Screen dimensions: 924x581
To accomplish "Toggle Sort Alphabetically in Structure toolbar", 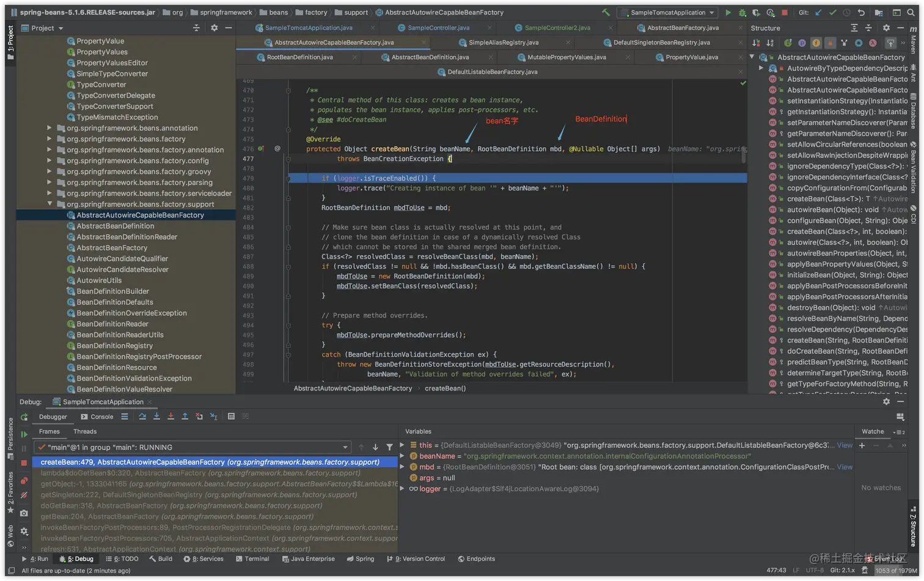I will (770, 43).
